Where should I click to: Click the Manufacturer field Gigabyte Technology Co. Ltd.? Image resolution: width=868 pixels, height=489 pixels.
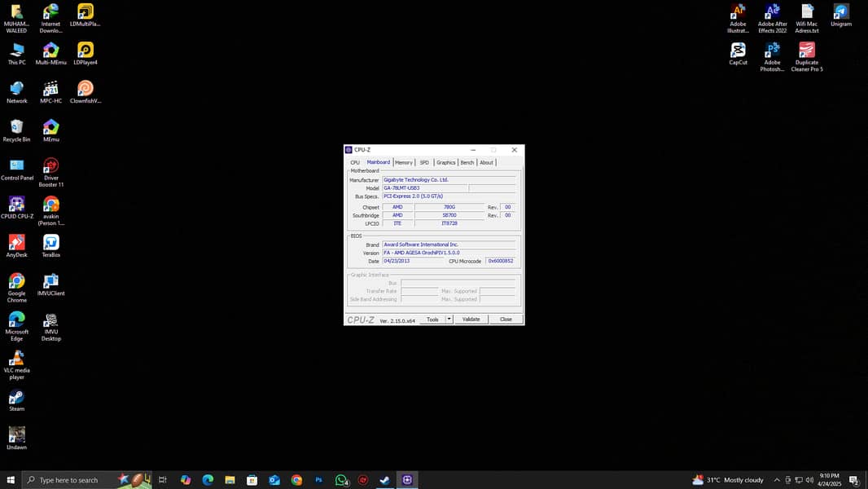pos(449,180)
